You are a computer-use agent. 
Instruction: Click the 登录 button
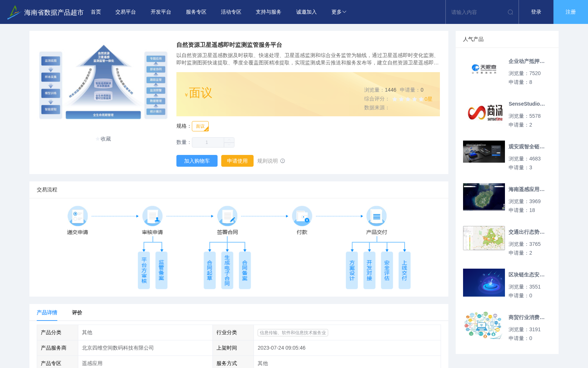click(x=536, y=12)
